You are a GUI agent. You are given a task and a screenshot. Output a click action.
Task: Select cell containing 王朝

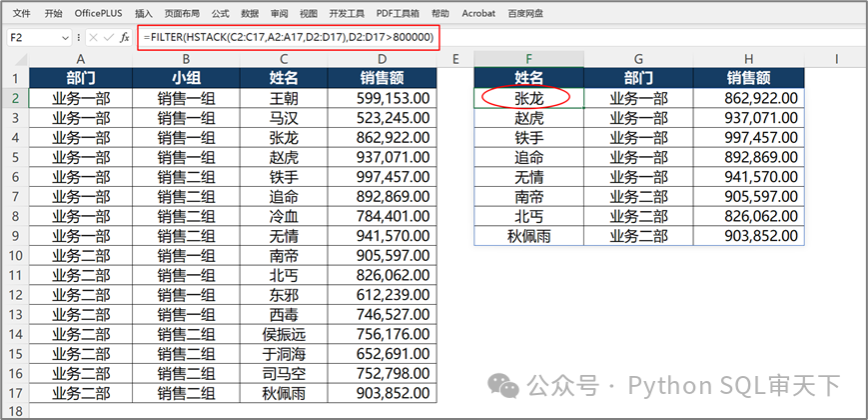284,98
